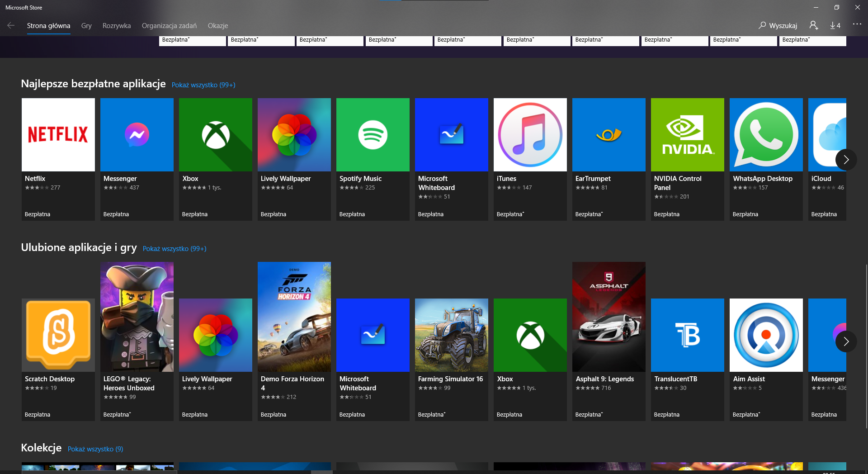
Task: Go back with the back arrow
Action: tap(11, 25)
